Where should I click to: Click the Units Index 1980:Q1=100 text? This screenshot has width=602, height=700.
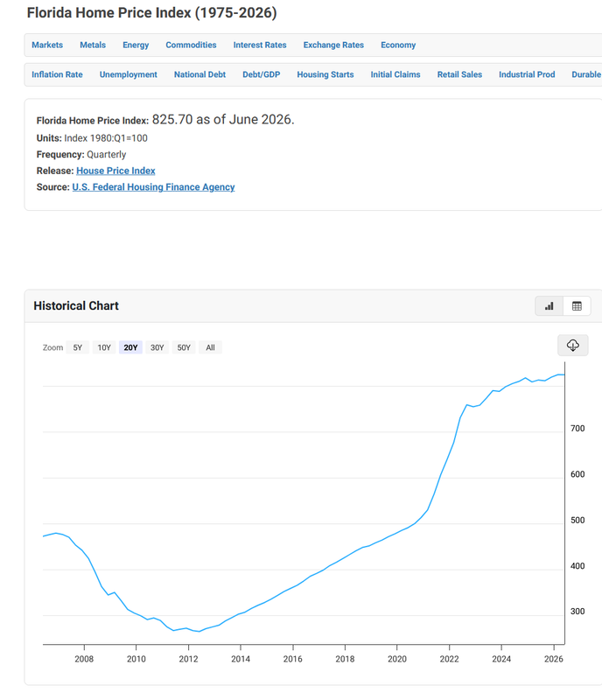point(92,138)
